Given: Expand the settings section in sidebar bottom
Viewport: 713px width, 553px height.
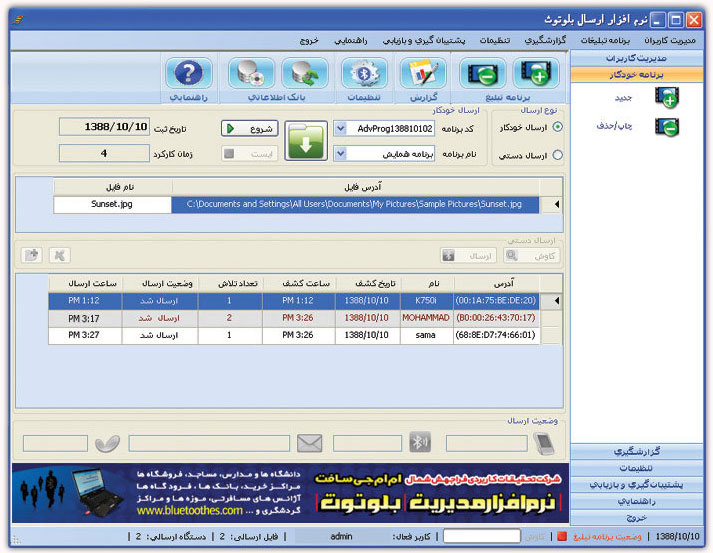Looking at the screenshot, I should coord(636,468).
